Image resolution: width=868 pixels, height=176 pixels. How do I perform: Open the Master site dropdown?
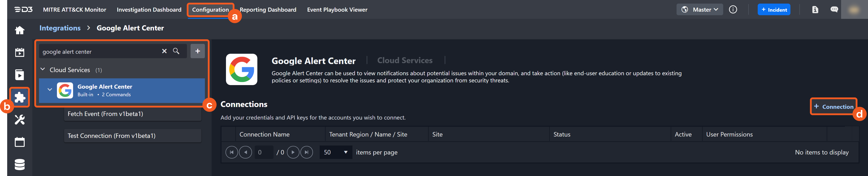[699, 9]
